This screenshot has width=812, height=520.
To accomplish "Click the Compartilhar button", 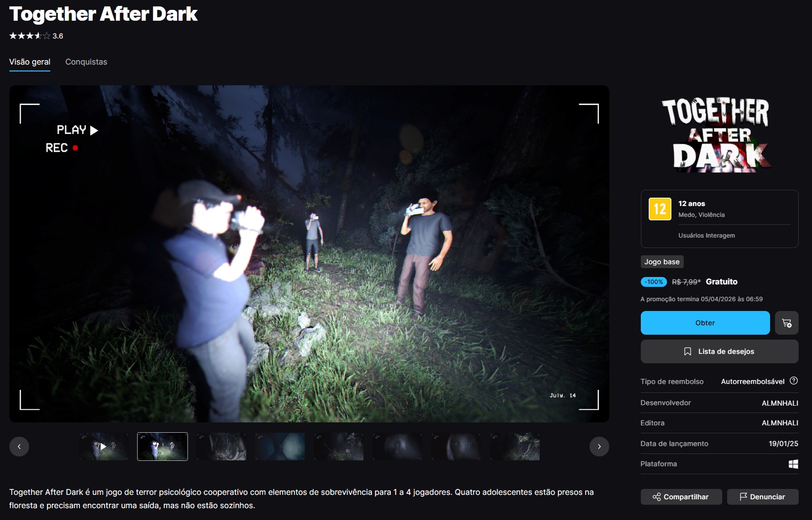I will pyautogui.click(x=681, y=497).
